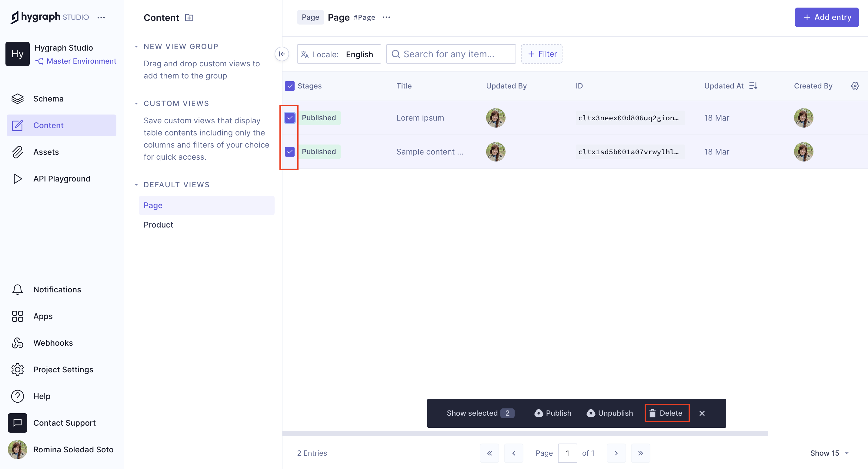Navigate to Assets section
This screenshot has height=469, width=868.
pos(46,152)
